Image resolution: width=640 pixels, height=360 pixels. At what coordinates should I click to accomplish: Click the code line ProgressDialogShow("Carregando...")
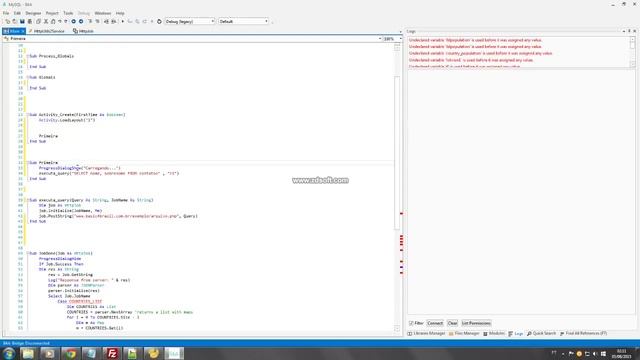(x=80, y=168)
